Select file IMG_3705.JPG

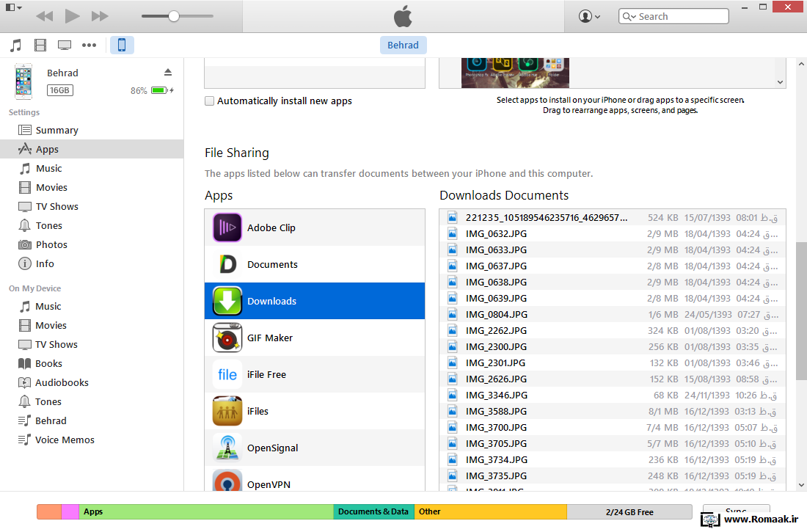tap(613, 443)
